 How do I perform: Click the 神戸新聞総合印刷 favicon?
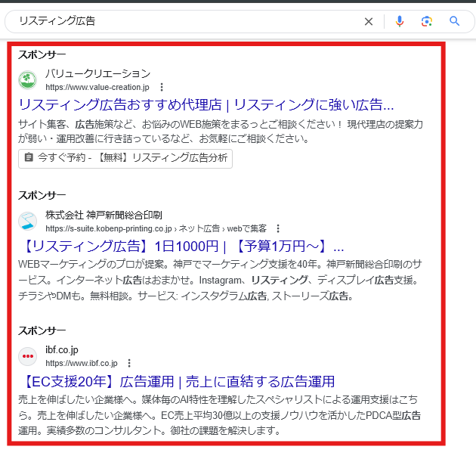point(28,221)
